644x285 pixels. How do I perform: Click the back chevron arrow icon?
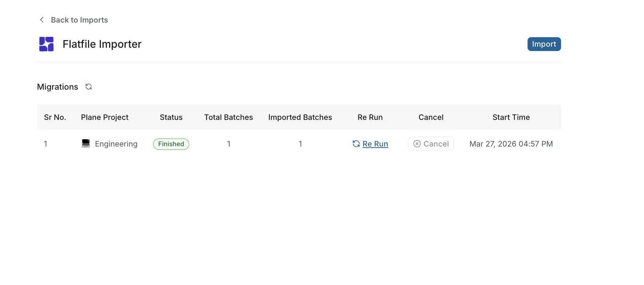[42, 20]
